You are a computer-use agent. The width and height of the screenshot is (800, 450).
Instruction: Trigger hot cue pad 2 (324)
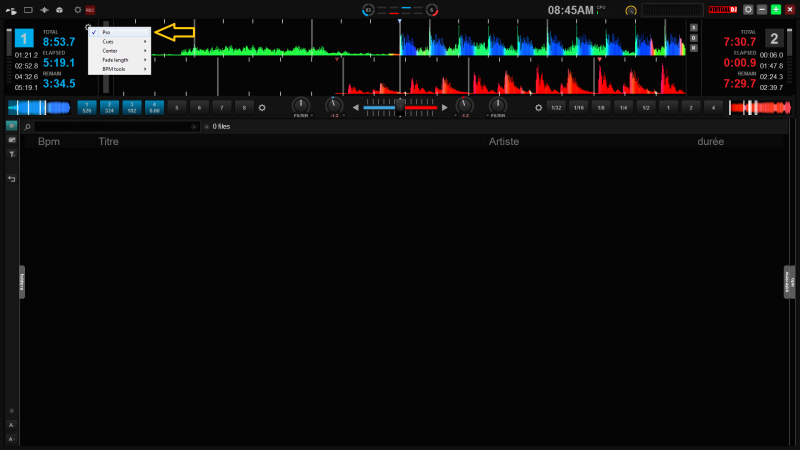coord(109,108)
